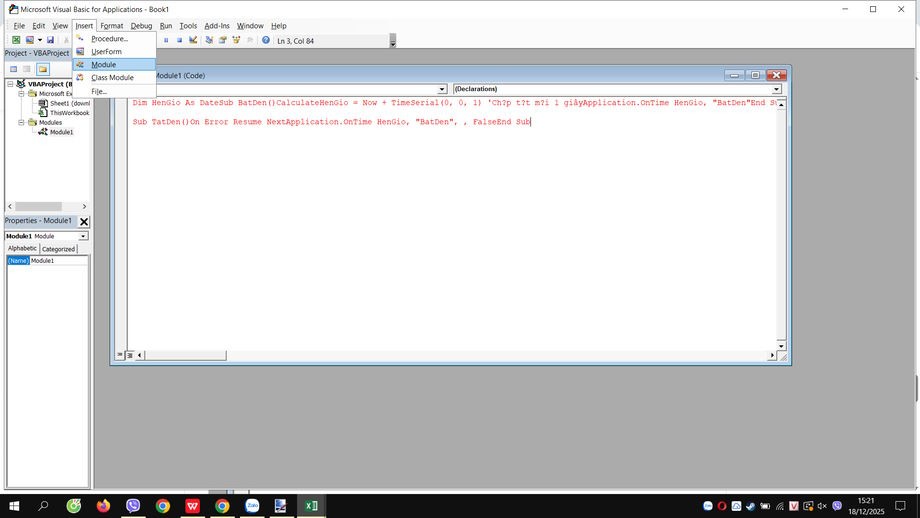Image resolution: width=920 pixels, height=518 pixels.
Task: Click in the code line starting Sub TatDen()
Action: (x=332, y=122)
